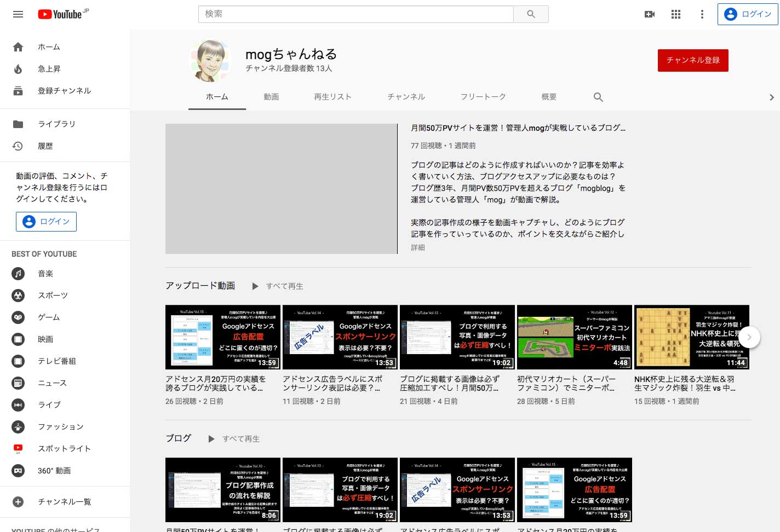The image size is (780, 532).
Task: Open ゲーム gaming category
Action: tap(65, 317)
